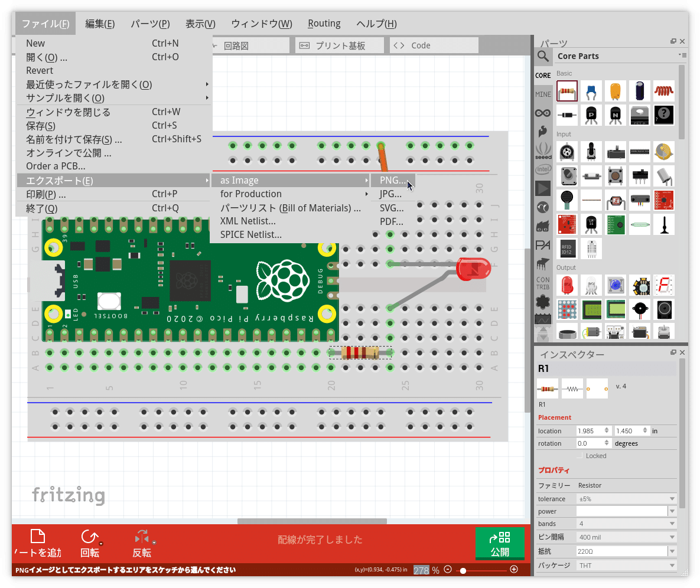Viewport: 700px width, 588px height.
Task: Switch to the プリント基板 tab
Action: coord(339,45)
